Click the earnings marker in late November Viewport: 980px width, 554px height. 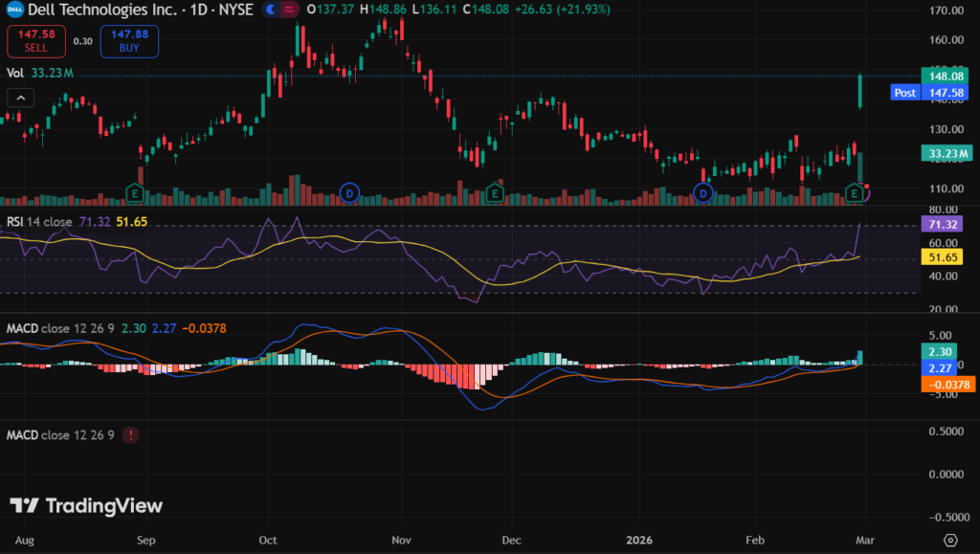pyautogui.click(x=495, y=194)
